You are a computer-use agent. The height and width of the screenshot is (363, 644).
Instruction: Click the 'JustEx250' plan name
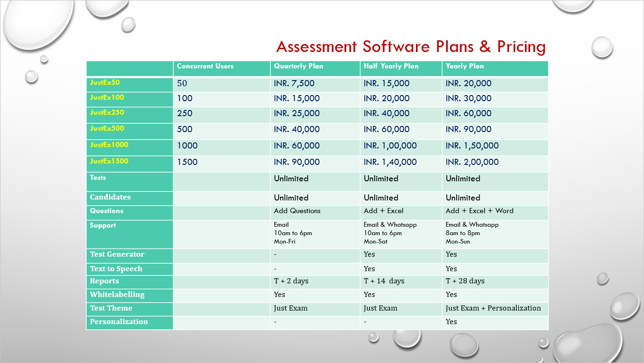pos(107,112)
